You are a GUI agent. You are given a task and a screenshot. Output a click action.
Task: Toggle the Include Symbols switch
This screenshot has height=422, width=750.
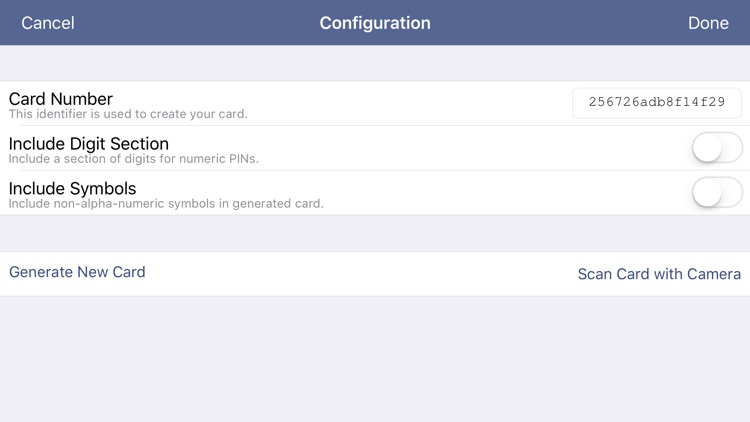[x=717, y=192]
